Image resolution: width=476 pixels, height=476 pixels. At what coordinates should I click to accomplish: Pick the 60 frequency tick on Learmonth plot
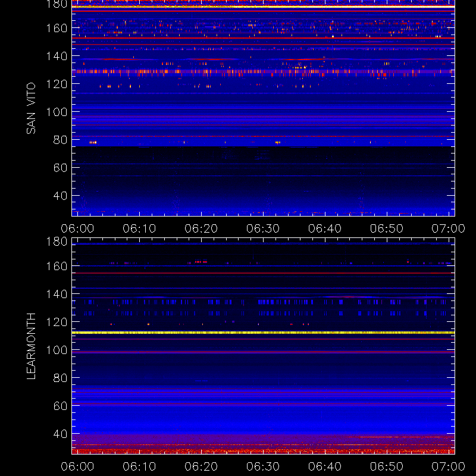coord(60,406)
